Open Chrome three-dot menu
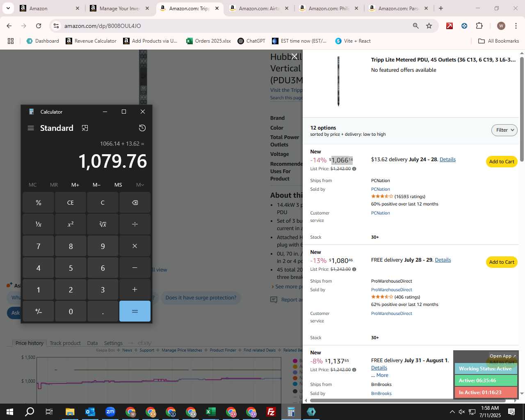525x420 pixels. point(516,26)
